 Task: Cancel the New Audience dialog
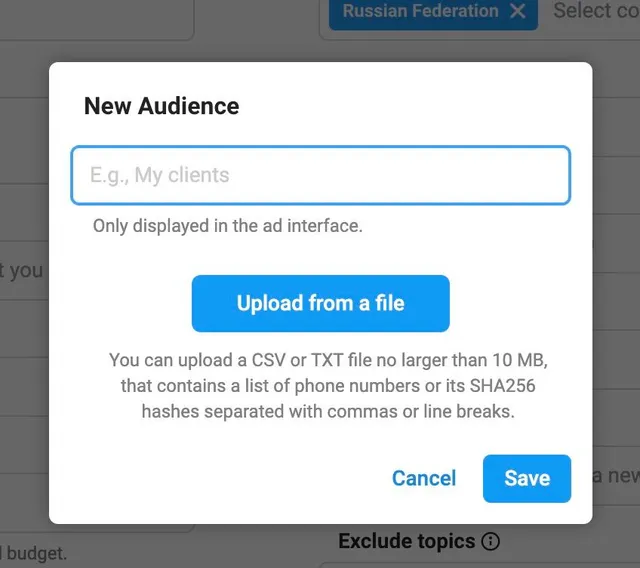click(424, 478)
